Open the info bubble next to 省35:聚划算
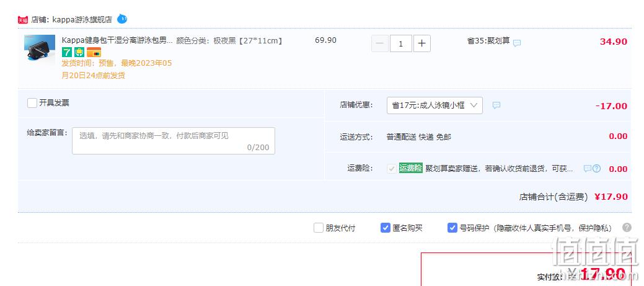Screen dimensions: 644x286 (517, 43)
